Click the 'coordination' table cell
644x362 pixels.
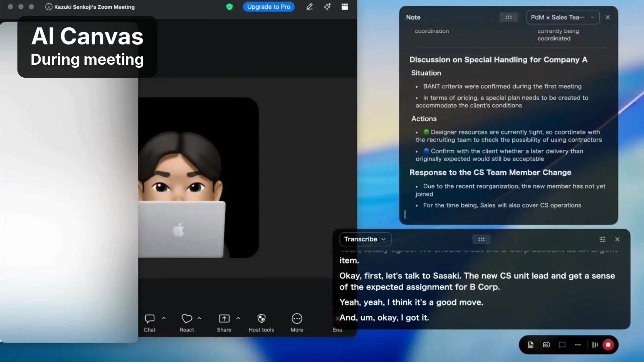click(x=432, y=31)
